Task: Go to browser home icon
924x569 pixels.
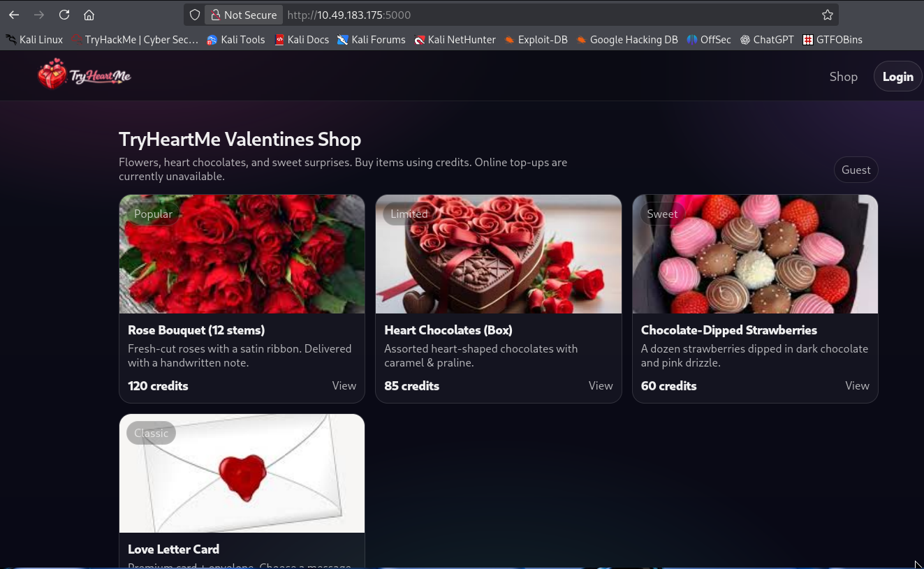Action: pyautogui.click(x=89, y=15)
